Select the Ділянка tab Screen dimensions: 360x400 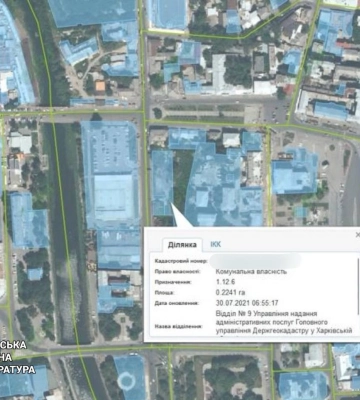(182, 245)
